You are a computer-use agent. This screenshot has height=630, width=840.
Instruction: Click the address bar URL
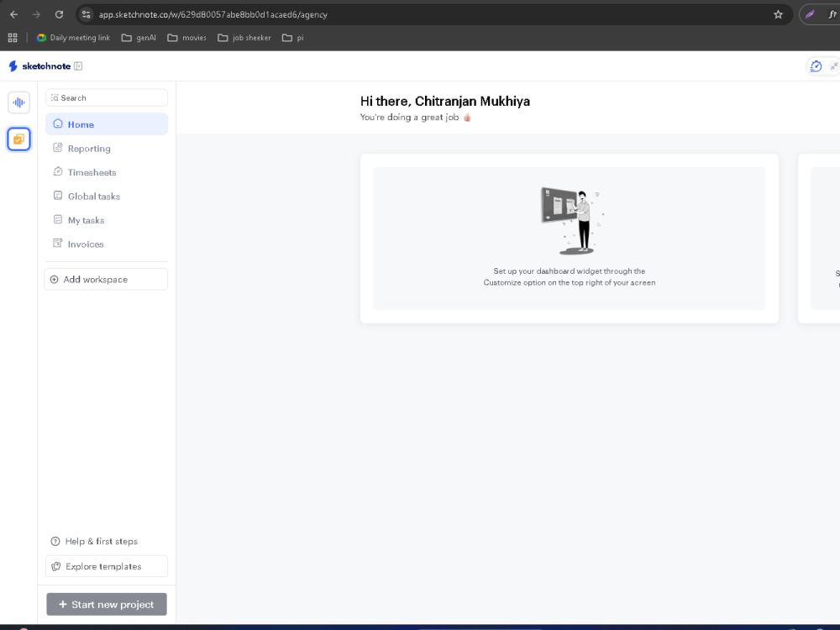[x=213, y=14]
